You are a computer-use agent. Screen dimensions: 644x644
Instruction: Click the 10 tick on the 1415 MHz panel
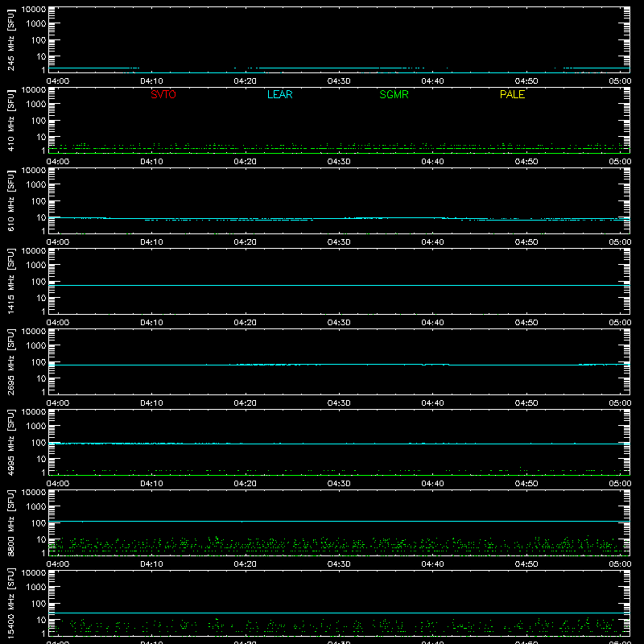[41, 298]
